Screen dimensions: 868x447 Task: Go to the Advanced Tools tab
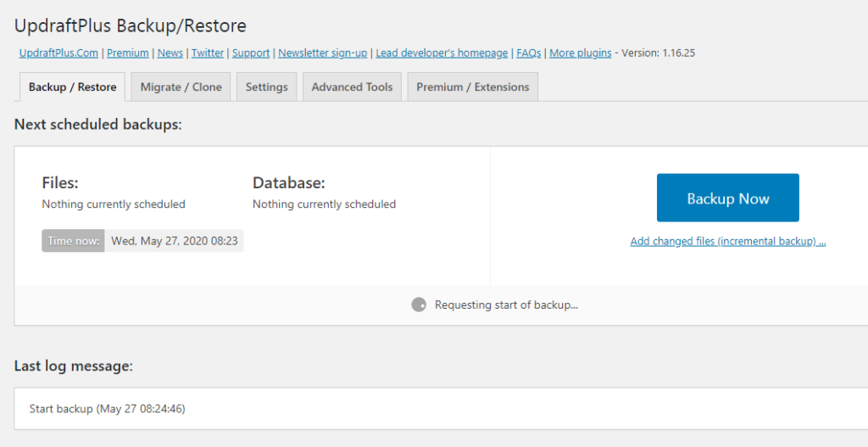[352, 87]
